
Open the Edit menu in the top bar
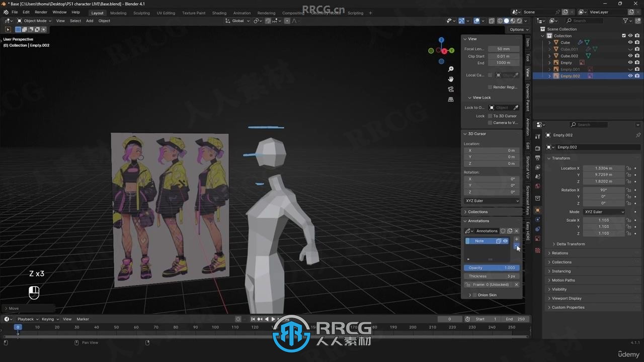[x=26, y=12]
